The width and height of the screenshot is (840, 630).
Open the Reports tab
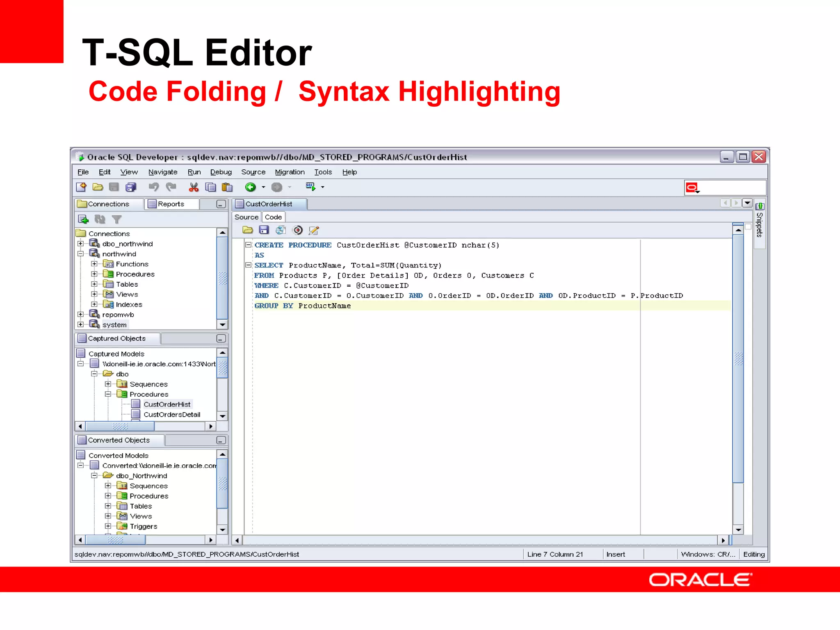[x=171, y=204]
